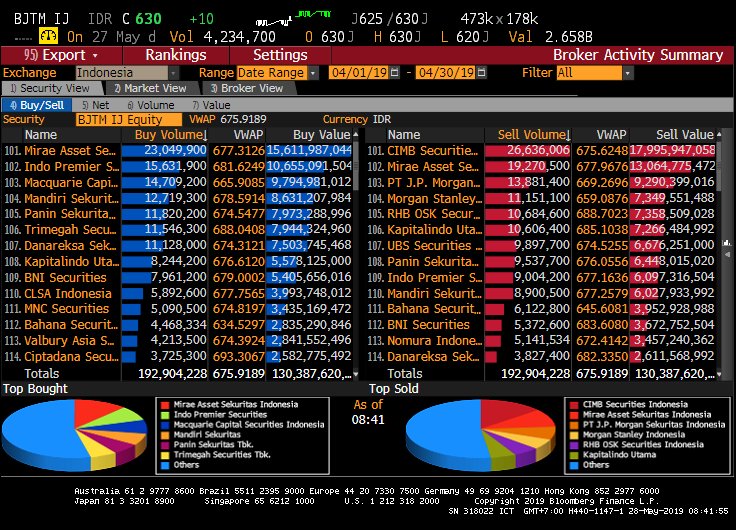This screenshot has height=530, width=736.
Task: Click green Indo Premier Securities legend swatch
Action: coord(165,415)
